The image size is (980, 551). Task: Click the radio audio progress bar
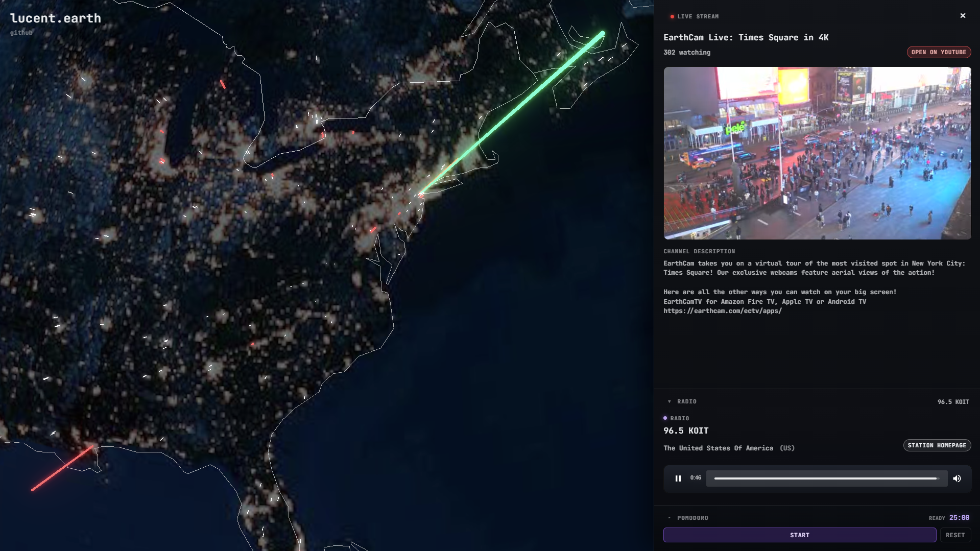coord(826,478)
